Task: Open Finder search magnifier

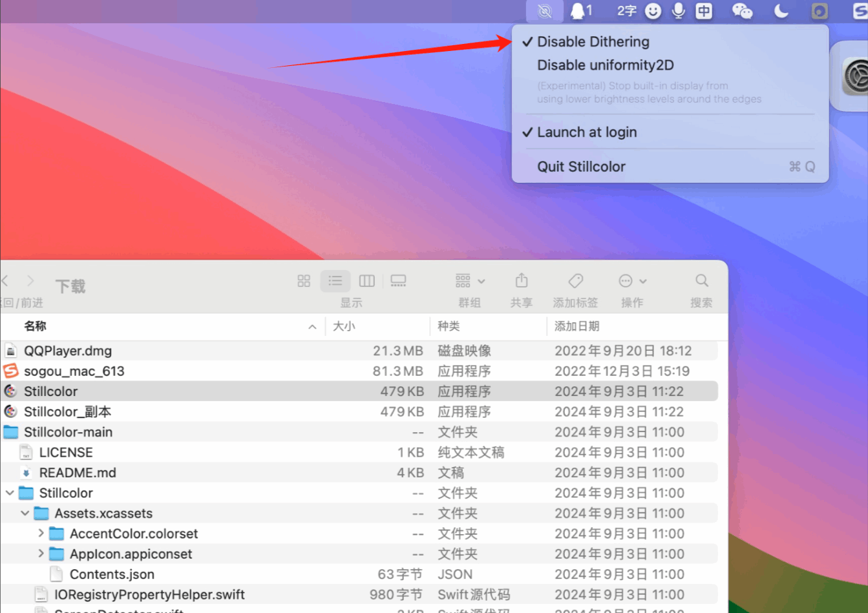Action: [x=701, y=281]
